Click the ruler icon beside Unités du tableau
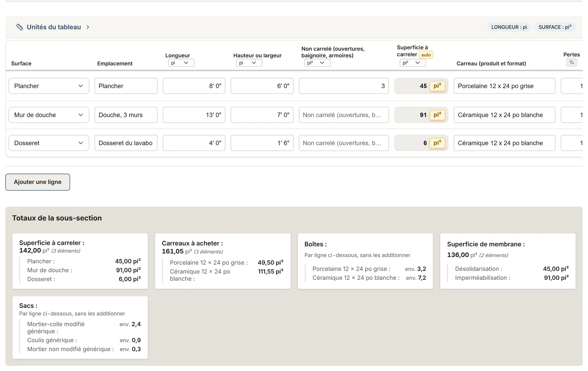The image size is (588, 371). (x=19, y=27)
